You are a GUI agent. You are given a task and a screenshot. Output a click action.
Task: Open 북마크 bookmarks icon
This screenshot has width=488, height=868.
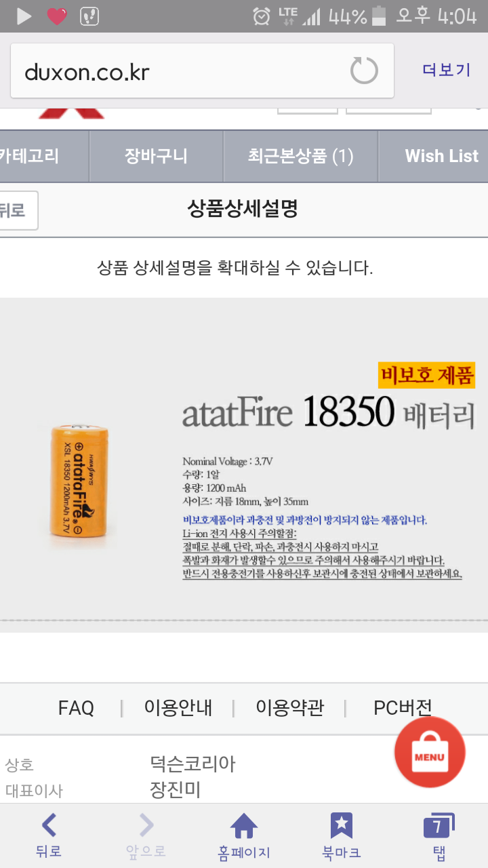(341, 835)
